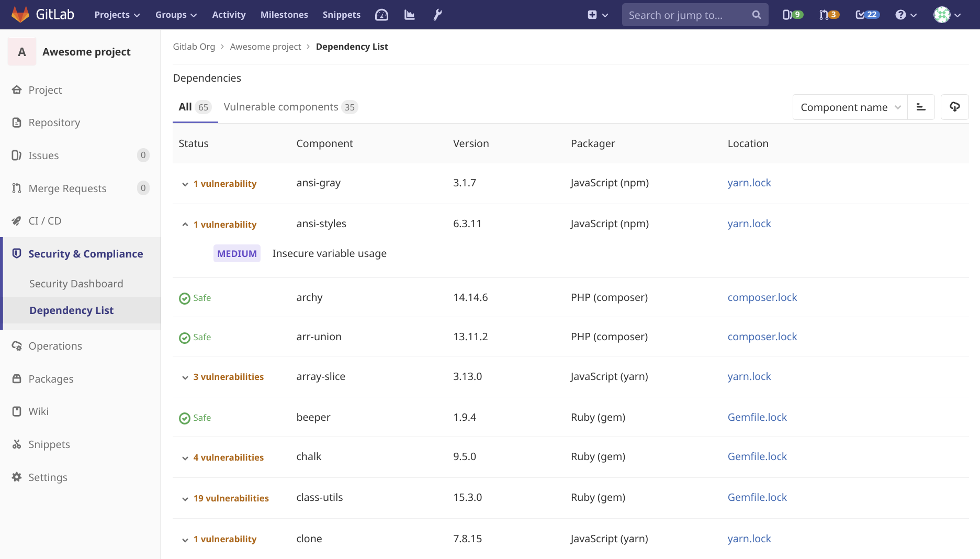Open Security Dashboard in sidebar
The width and height of the screenshot is (980, 559).
pyautogui.click(x=76, y=284)
